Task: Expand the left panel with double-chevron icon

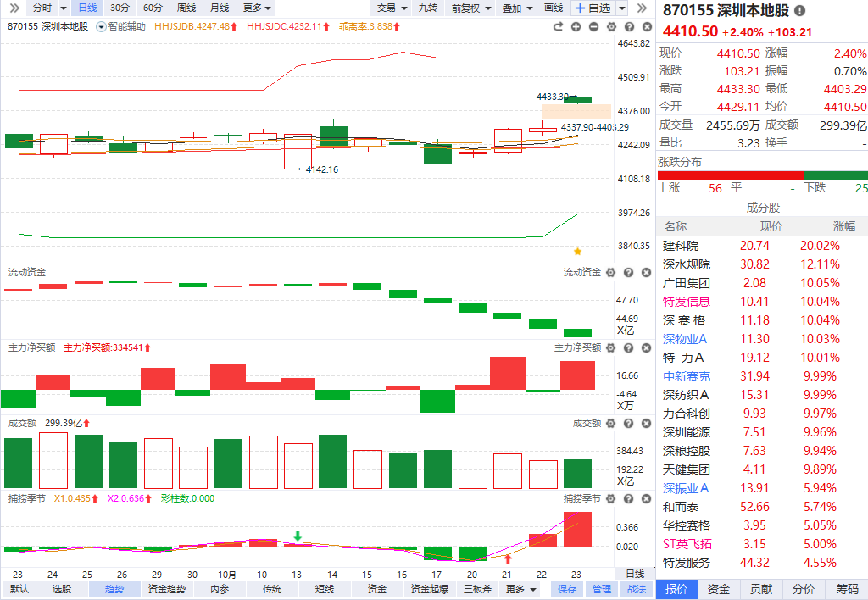Action: [15, 8]
